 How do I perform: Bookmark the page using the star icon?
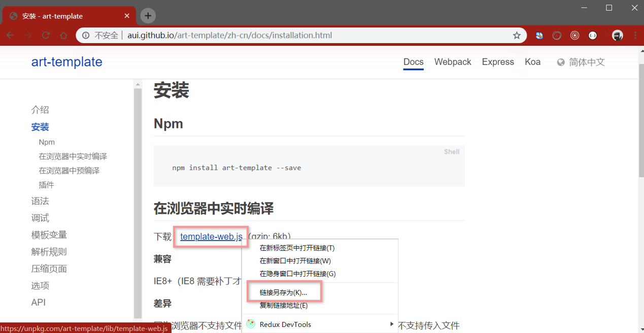(517, 36)
